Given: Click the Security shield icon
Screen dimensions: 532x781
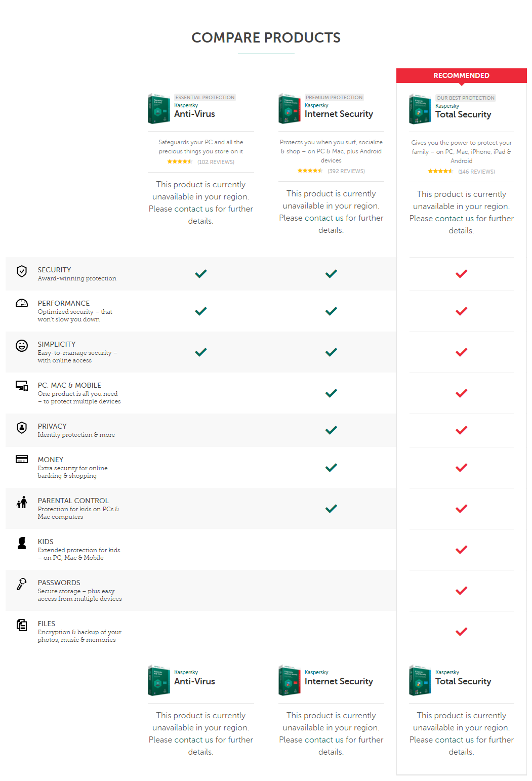Looking at the screenshot, I should pos(22,271).
